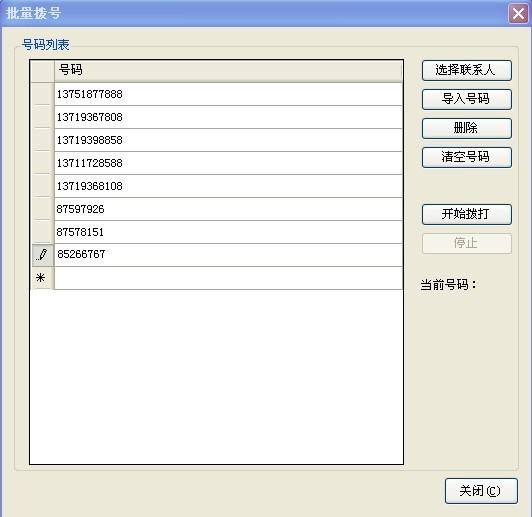The height and width of the screenshot is (517, 532).
Task: Click 清空号码 to clear the list
Action: click(x=467, y=157)
